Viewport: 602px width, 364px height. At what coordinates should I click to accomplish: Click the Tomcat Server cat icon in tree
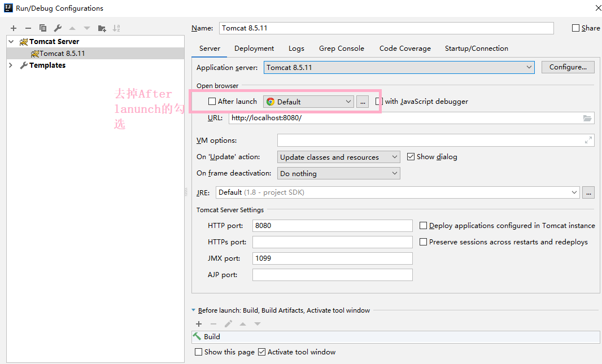(x=24, y=41)
